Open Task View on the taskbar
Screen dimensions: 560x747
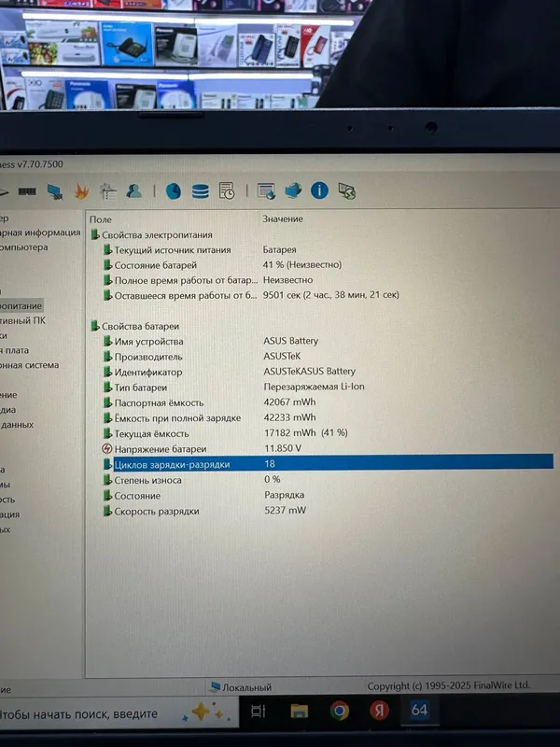(x=259, y=712)
